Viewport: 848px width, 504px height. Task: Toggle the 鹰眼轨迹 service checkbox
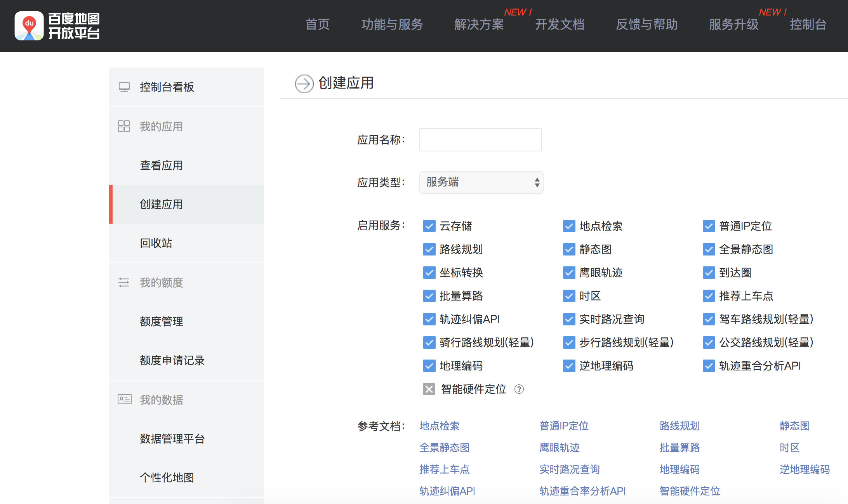pyautogui.click(x=569, y=273)
